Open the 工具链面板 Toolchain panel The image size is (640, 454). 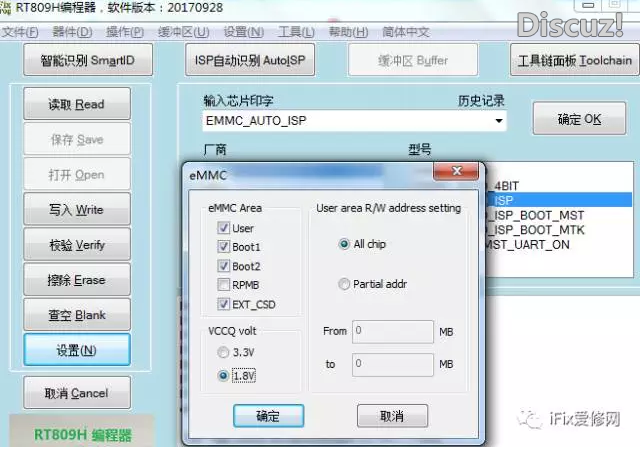(574, 60)
